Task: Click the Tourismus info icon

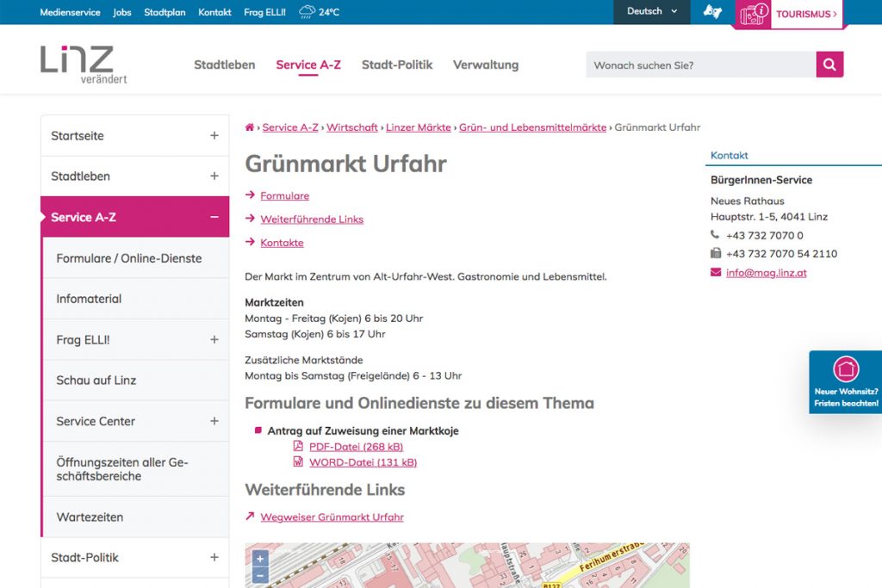Action: 754,14
